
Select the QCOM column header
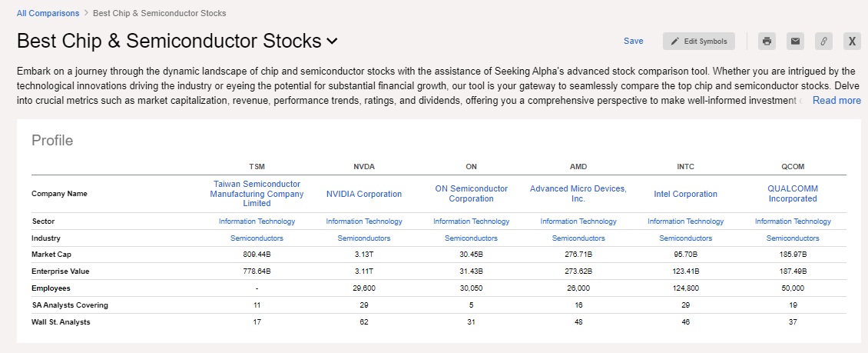coord(793,166)
